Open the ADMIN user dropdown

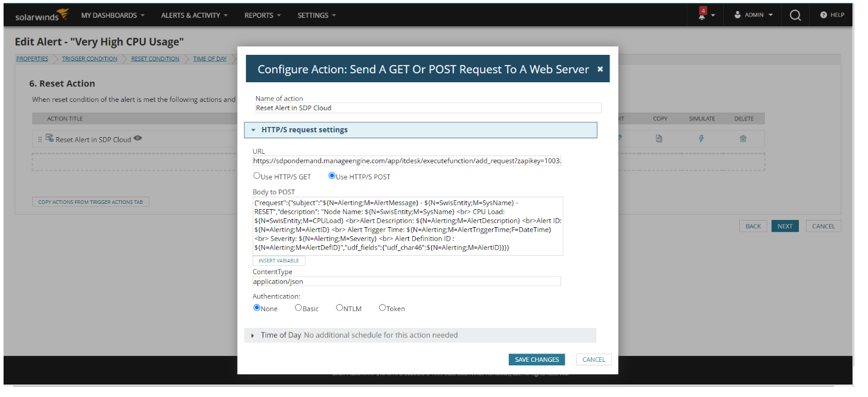coord(753,15)
